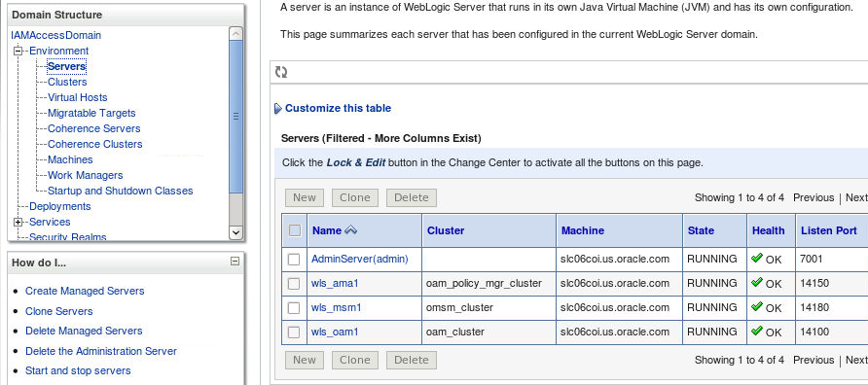Open Delete Managed Servers help link
The height and width of the screenshot is (385, 868).
coord(84,331)
